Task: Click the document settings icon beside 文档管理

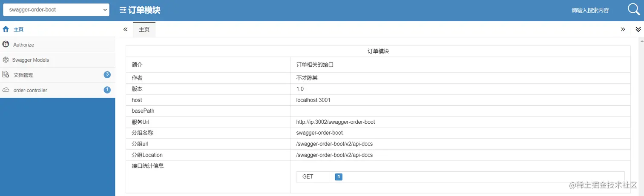Action: point(6,75)
